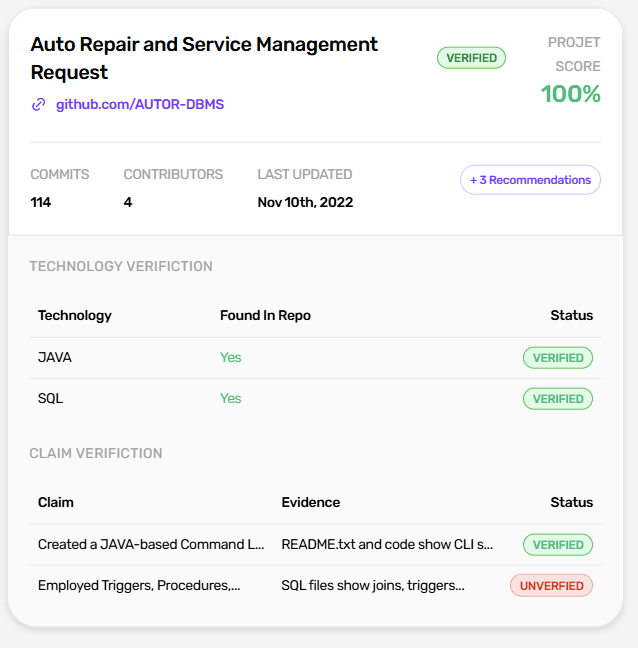Expand truncated claim 'Employed Triggers, Procedures,...'
The height and width of the screenshot is (648, 638).
pos(139,585)
